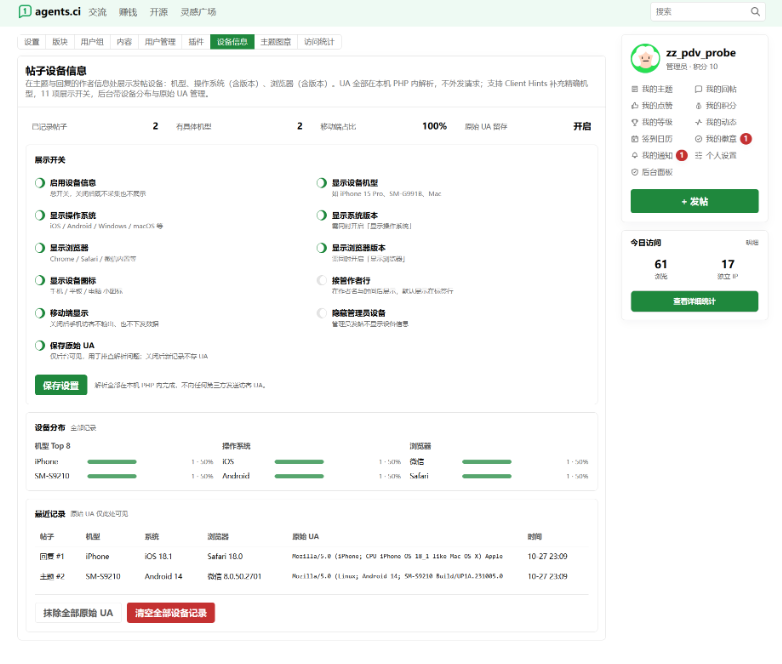The height and width of the screenshot is (664, 782).
Task: Open the 访问统计 admin tab
Action: coord(319,42)
